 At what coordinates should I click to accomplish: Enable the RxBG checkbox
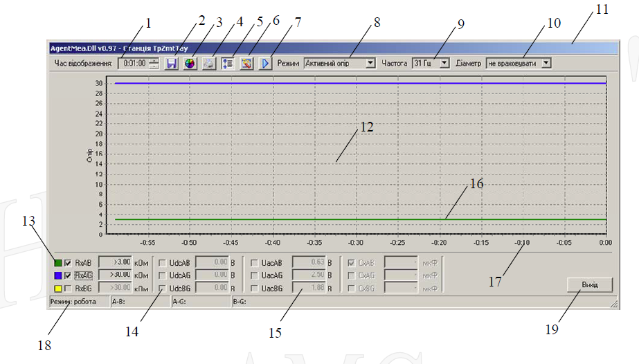(x=68, y=289)
